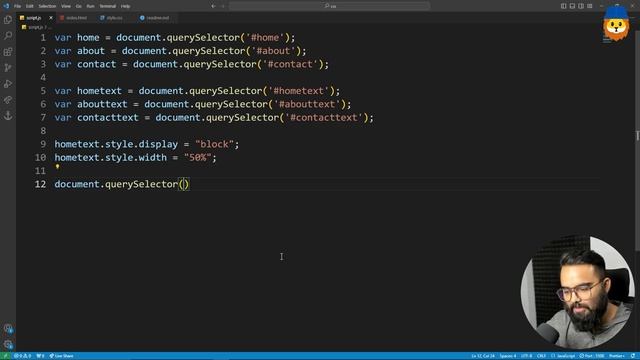Open the Go menu
Screen dimensions: 640x360
coord(78,6)
